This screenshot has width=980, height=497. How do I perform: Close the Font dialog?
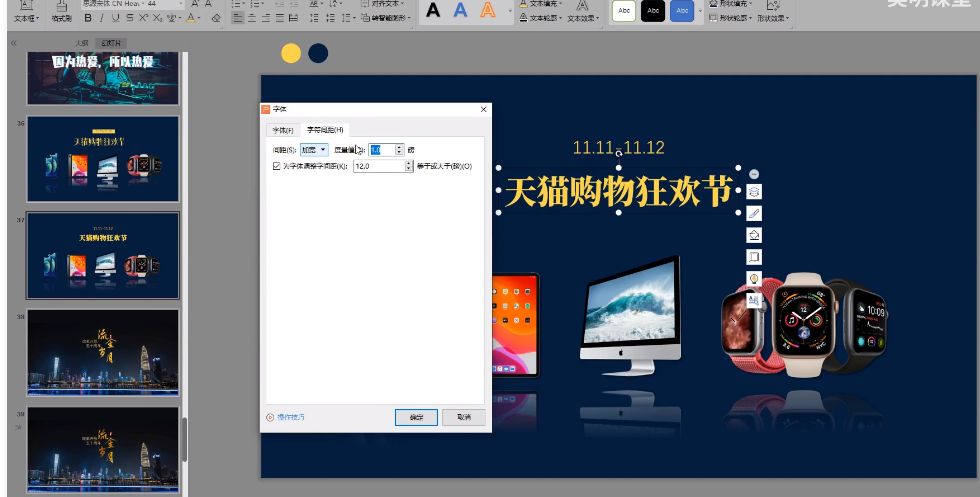(x=483, y=109)
